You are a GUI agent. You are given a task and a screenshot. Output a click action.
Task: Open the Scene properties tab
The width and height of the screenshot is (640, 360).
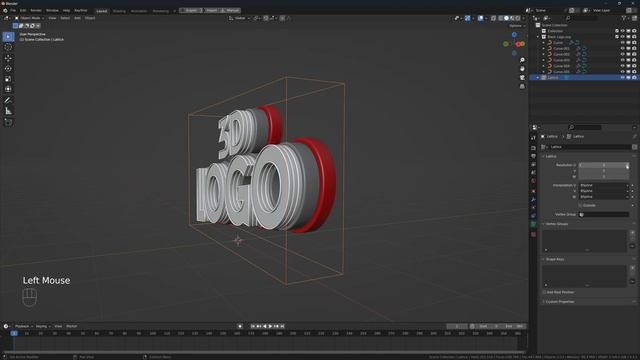(x=533, y=173)
